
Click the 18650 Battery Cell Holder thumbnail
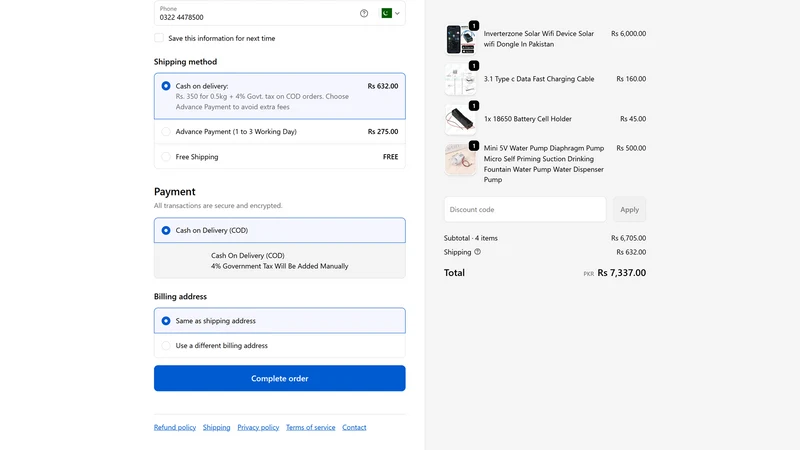[460, 119]
